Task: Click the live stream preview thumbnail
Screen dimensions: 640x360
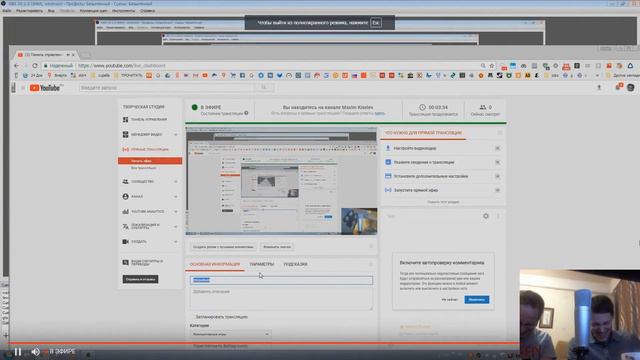Action: pos(281,181)
